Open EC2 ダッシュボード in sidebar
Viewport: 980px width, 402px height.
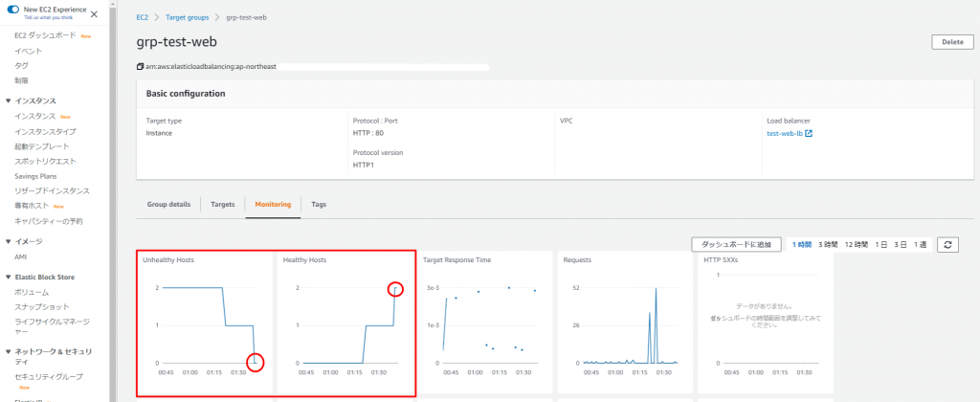[x=45, y=35]
